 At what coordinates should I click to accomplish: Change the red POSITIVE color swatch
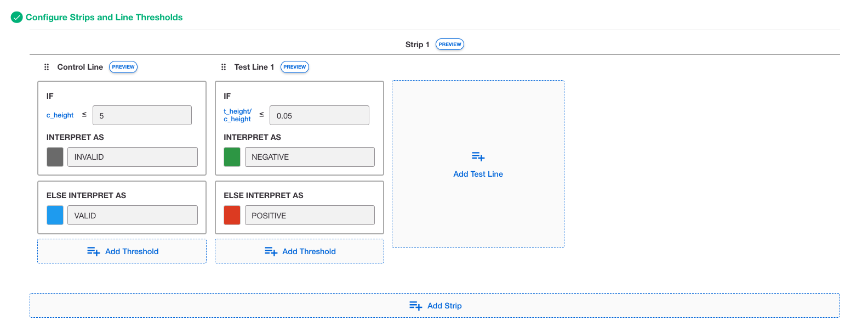point(232,215)
